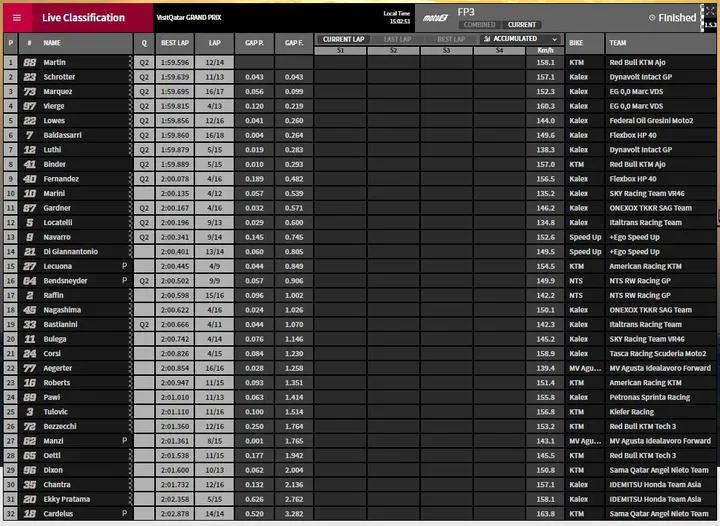Click the pit P marker for Cardelus
720x526 pixels.
[124, 513]
